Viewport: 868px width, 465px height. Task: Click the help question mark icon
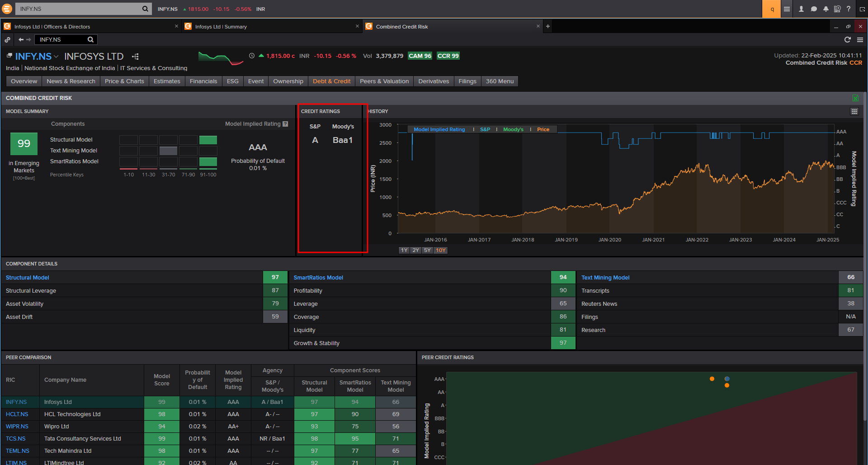pyautogui.click(x=849, y=9)
